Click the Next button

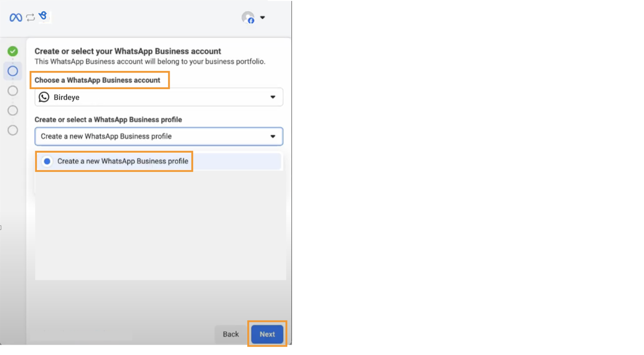pyautogui.click(x=267, y=334)
